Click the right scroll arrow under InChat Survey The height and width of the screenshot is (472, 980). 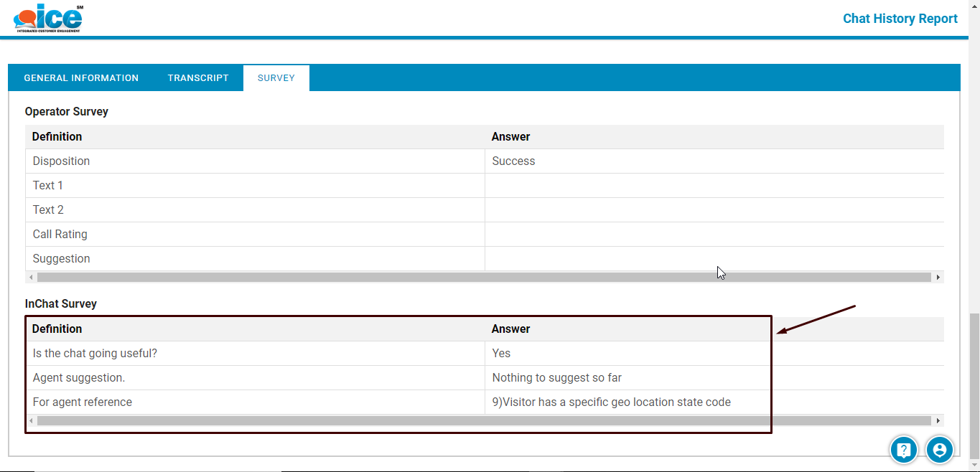(x=938, y=420)
